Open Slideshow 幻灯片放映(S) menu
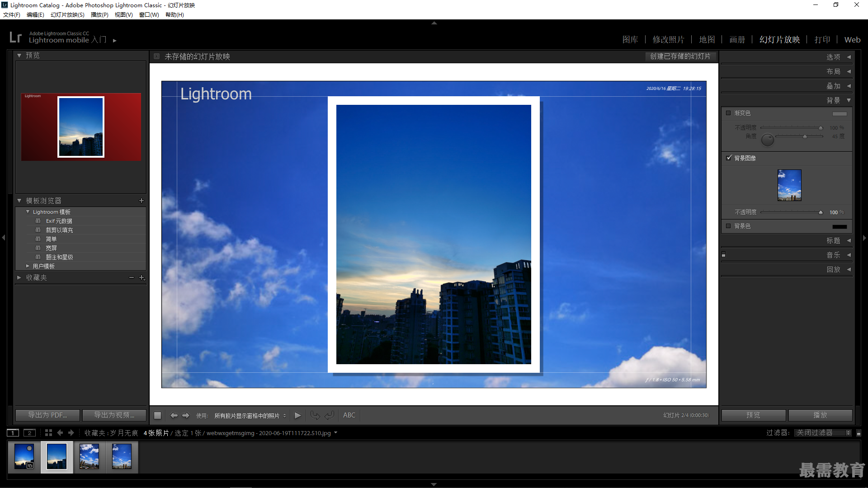The height and width of the screenshot is (488, 868). click(x=67, y=15)
